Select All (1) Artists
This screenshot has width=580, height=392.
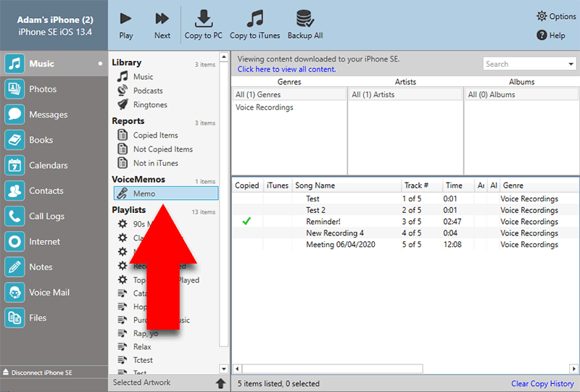(405, 95)
